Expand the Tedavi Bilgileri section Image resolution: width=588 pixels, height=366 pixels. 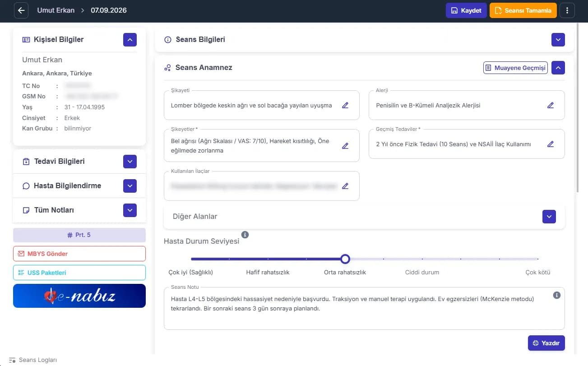(130, 162)
